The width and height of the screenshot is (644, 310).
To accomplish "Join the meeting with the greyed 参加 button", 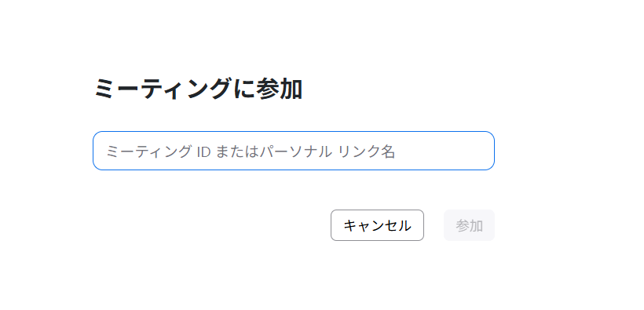I will [469, 225].
